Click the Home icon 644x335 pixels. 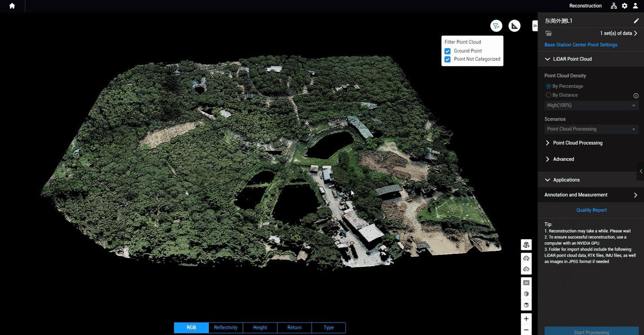pos(12,6)
